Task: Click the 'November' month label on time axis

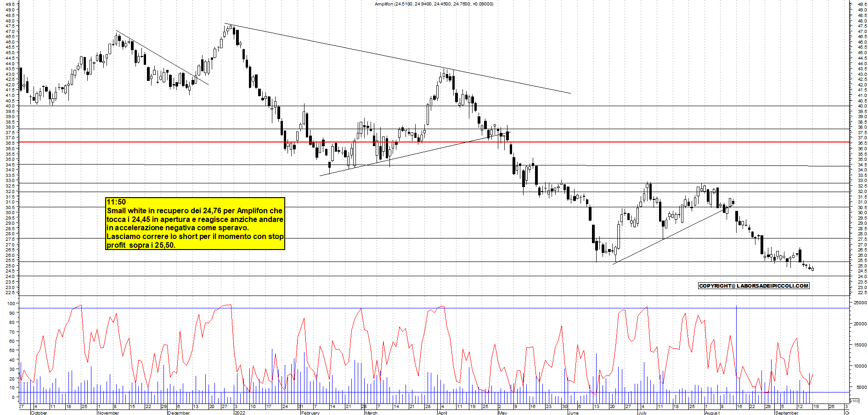Action: [x=108, y=413]
